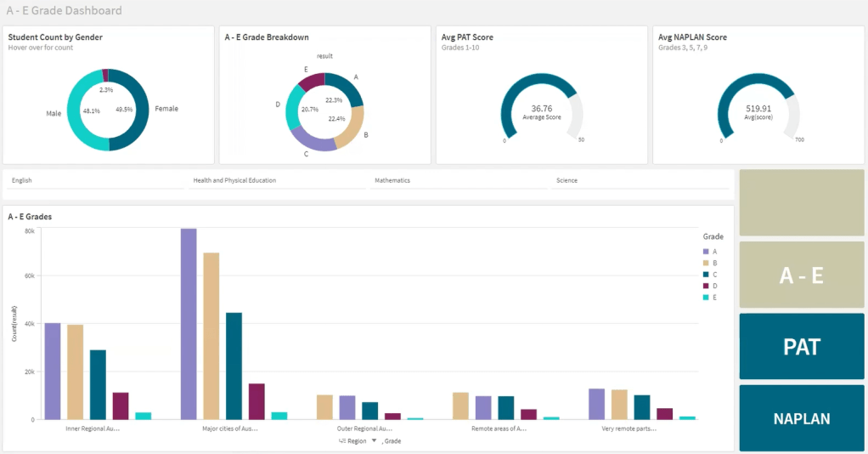Expand the Health and Physical Education filter
Screen dimensions: 868x454
276,180
